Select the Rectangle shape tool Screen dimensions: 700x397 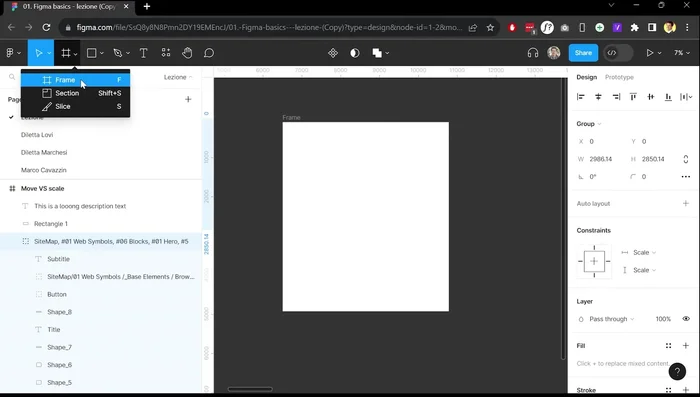click(92, 53)
